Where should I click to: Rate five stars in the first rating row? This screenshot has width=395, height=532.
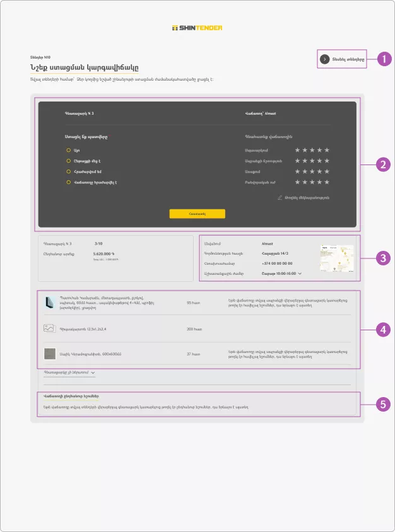pyautogui.click(x=327, y=150)
